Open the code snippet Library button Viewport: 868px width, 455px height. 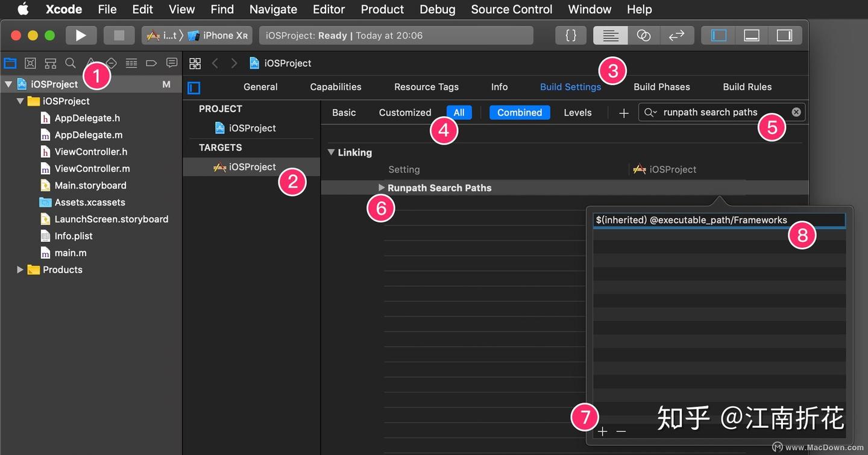[570, 36]
